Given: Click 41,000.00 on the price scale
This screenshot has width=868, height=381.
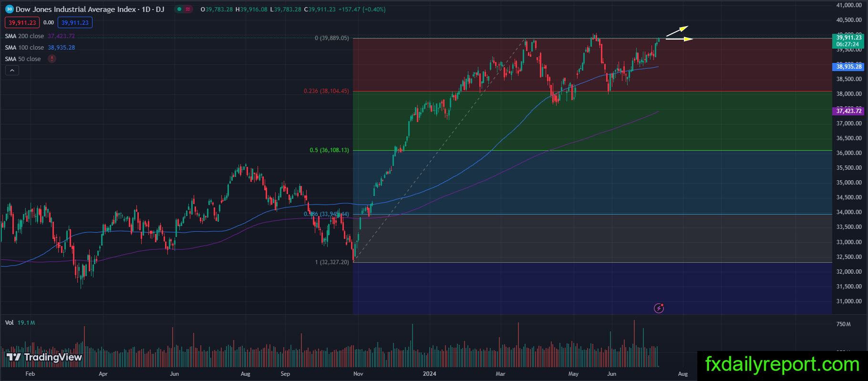Looking at the screenshot, I should (849, 5).
